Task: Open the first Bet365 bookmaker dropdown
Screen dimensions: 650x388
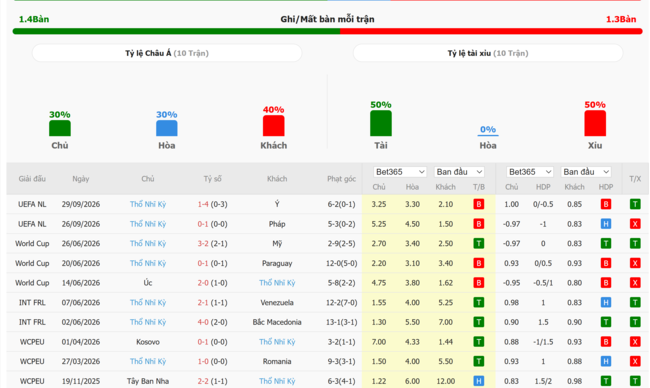Action: coord(400,172)
